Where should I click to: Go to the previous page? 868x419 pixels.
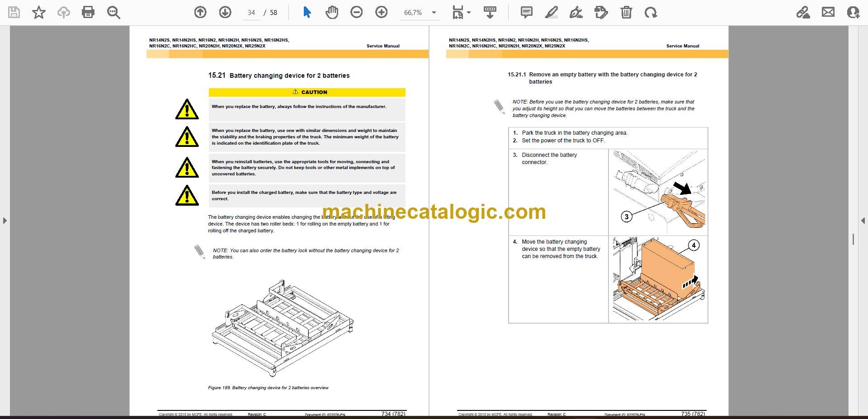point(200,13)
